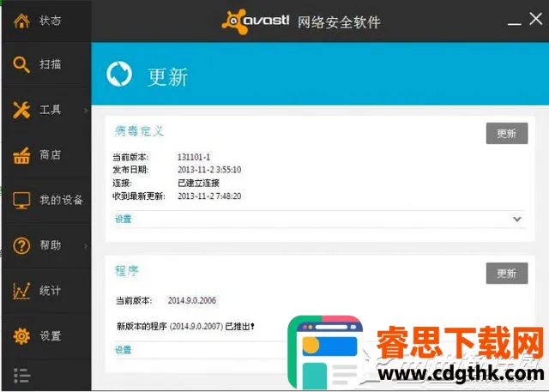Screen dimensions: 549x392
Task: Click the 病毒定义 section heading
Action: 139,131
